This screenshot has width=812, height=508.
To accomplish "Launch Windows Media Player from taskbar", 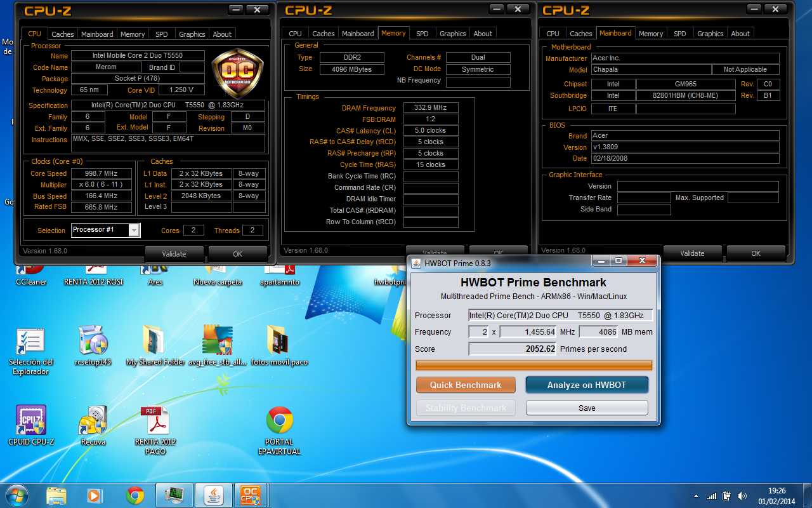I will [94, 495].
